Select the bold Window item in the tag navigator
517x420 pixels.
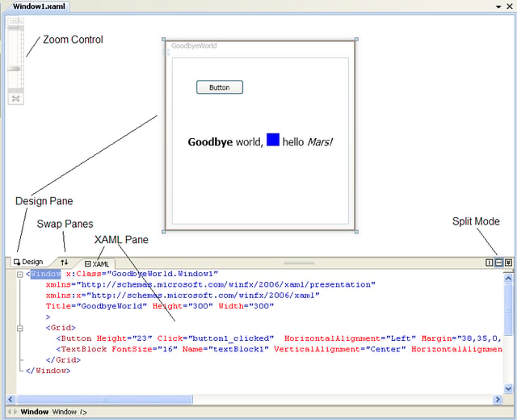coord(34,412)
